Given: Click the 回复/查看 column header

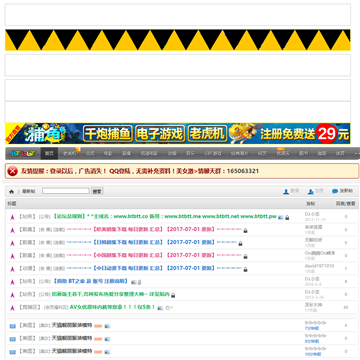Looking at the screenshot, I should 345,203.
